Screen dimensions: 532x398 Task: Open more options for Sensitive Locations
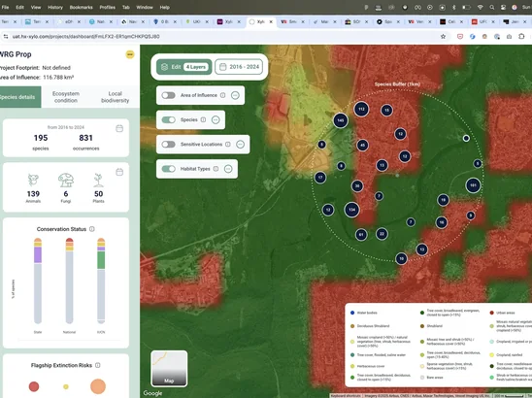240,145
